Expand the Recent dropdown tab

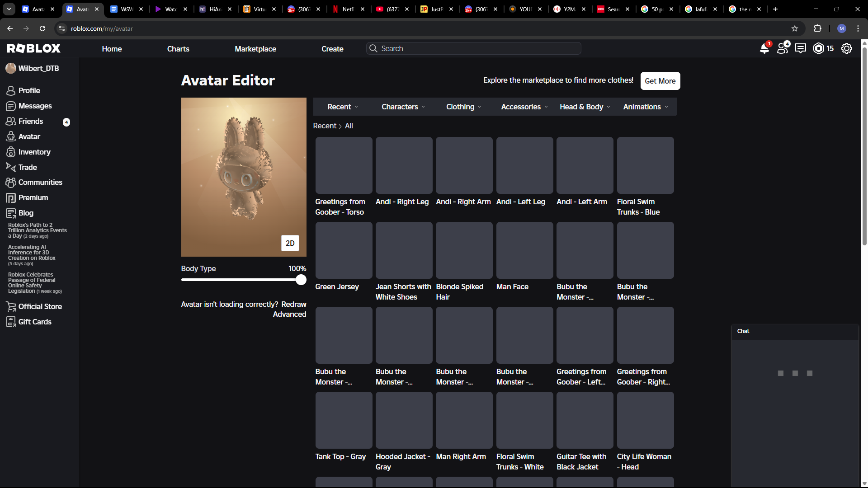(x=343, y=107)
